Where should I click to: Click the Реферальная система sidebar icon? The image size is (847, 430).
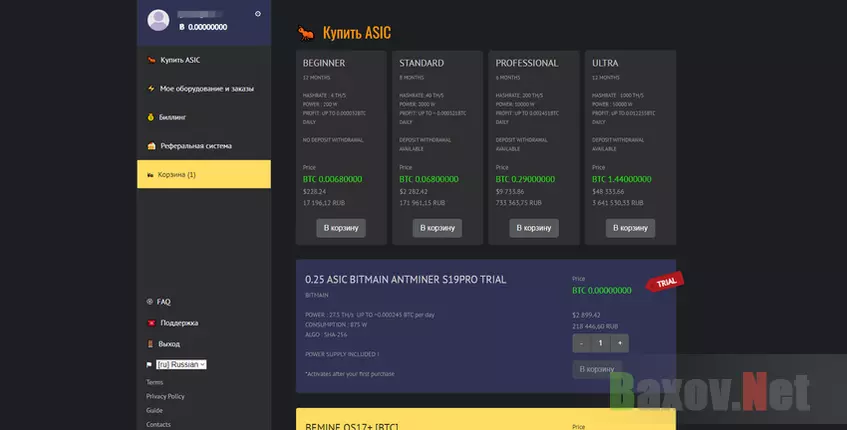click(x=151, y=146)
